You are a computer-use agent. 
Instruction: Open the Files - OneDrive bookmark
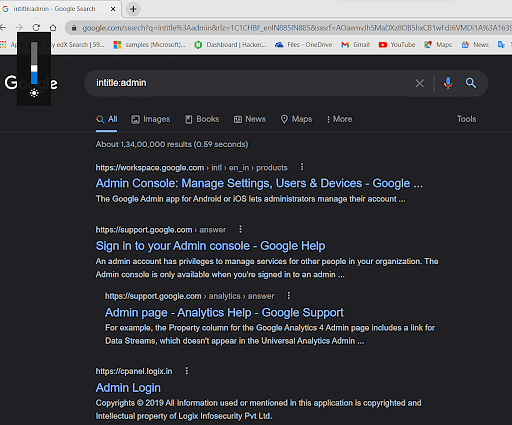pos(303,45)
